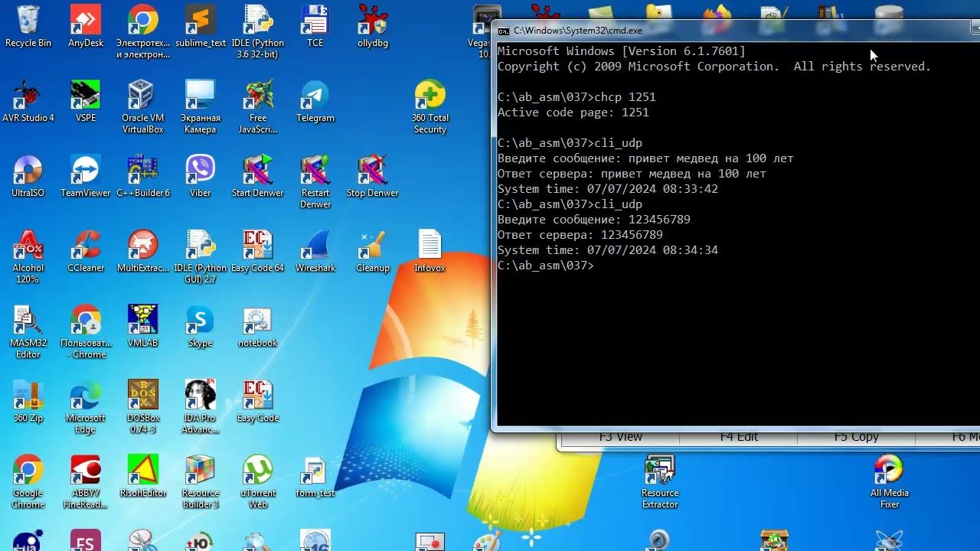This screenshot has height=551, width=980.
Task: Click the 'chcp 1251' command line
Action: click(577, 97)
